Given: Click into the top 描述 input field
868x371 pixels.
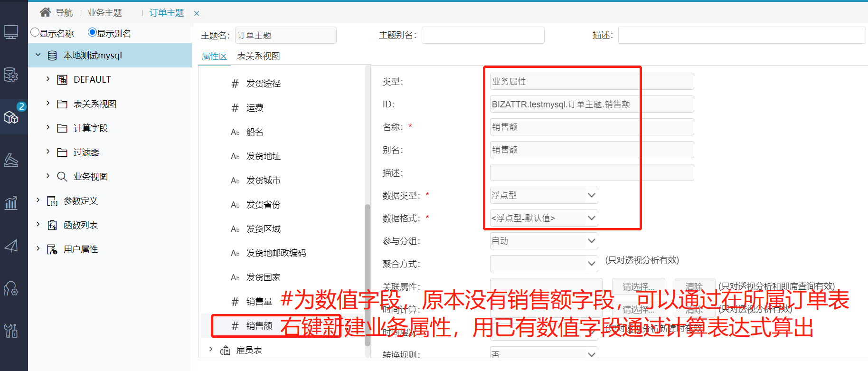Looking at the screenshot, I should [x=742, y=35].
